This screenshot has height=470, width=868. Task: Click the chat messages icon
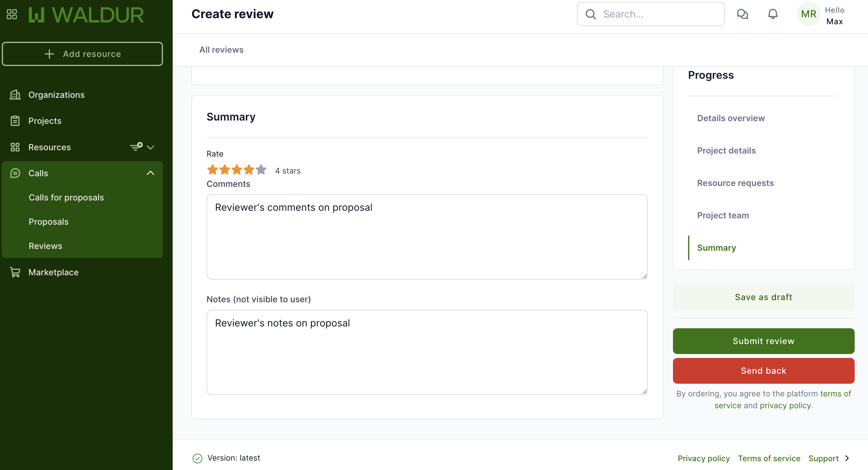pyautogui.click(x=742, y=14)
